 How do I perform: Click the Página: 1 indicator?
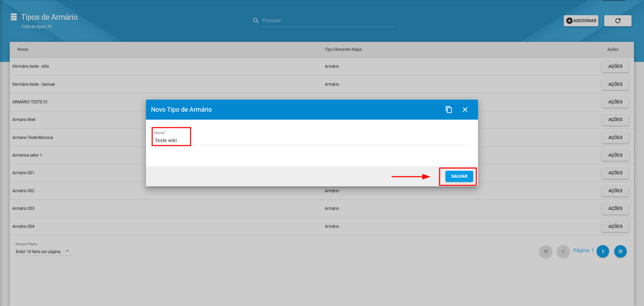[583, 250]
